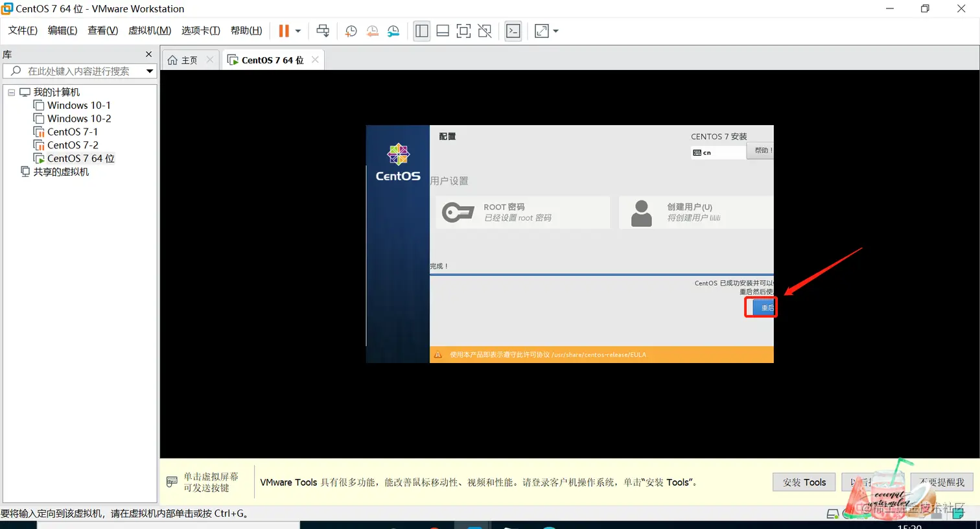Open the 帮助(H) menu

(246, 30)
